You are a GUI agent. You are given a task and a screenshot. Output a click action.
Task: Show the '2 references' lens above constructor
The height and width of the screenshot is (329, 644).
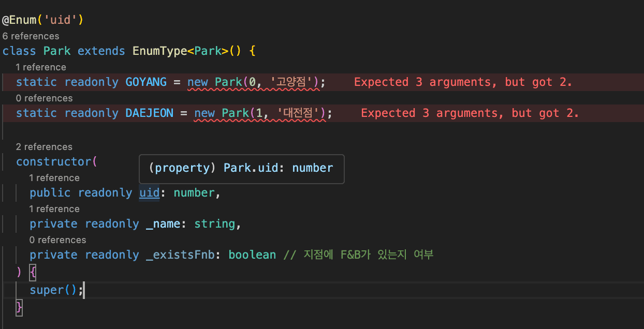click(x=44, y=147)
